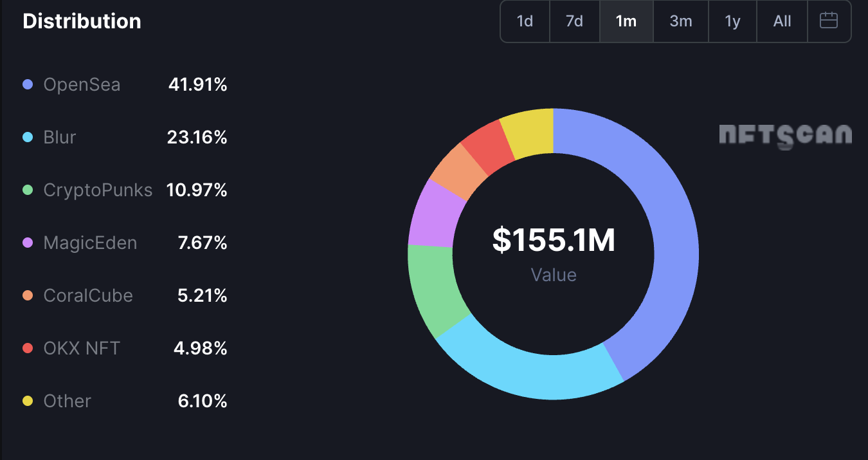Select the 1m time range button
This screenshot has height=460, width=868.
(x=626, y=21)
